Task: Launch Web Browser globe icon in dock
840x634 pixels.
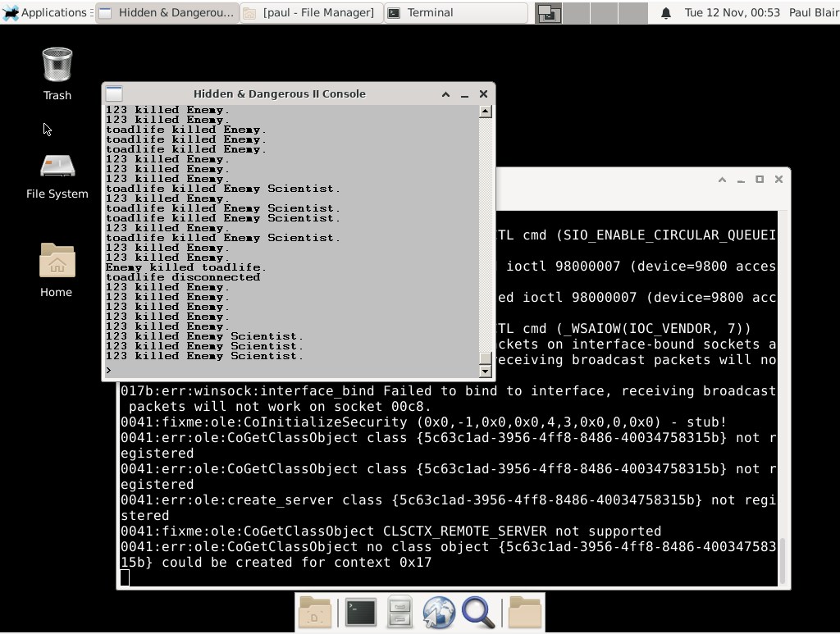Action: click(x=439, y=613)
